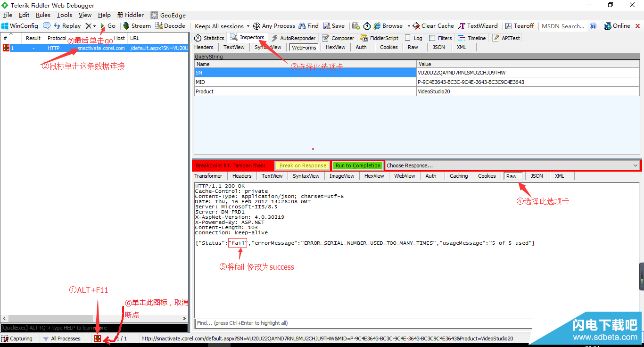Image resolution: width=644 pixels, height=347 pixels.
Task: Switch to the Composer tab
Action: [x=338, y=38]
